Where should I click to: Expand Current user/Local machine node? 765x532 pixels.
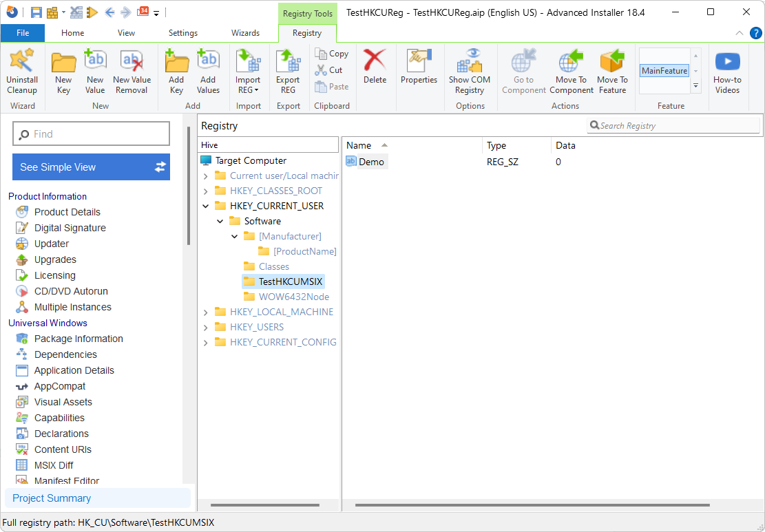tap(205, 176)
